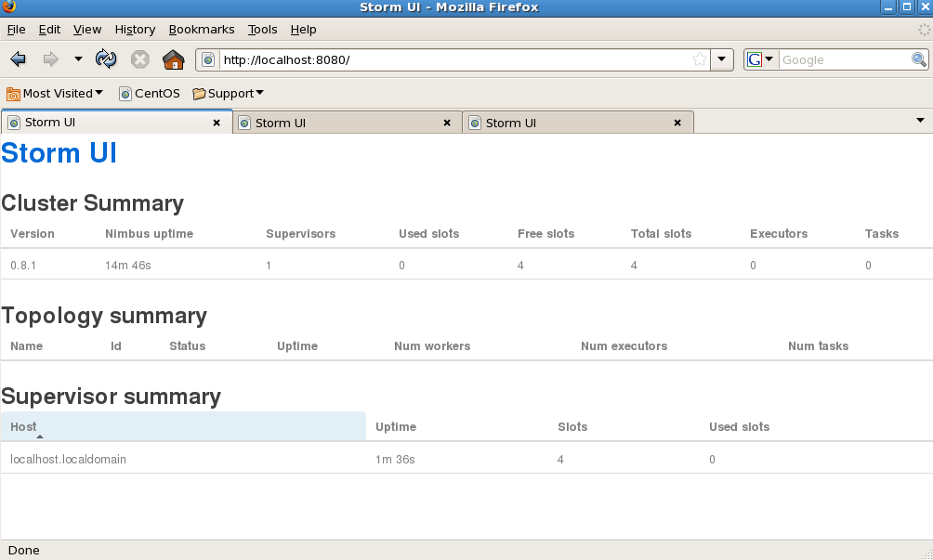Image resolution: width=933 pixels, height=560 pixels.
Task: Open the recent pages history dropdown arrow
Action: point(78,59)
